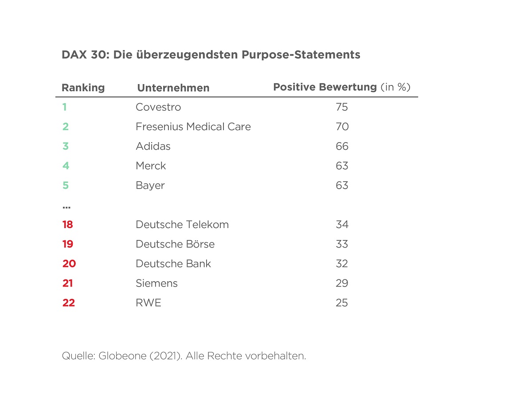This screenshot has height=395, width=532.
Task: Click on Deutsche Bank in the list
Action: pyautogui.click(x=173, y=263)
